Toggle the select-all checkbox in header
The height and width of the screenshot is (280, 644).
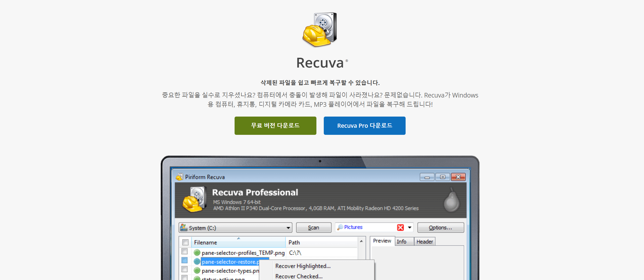click(185, 242)
